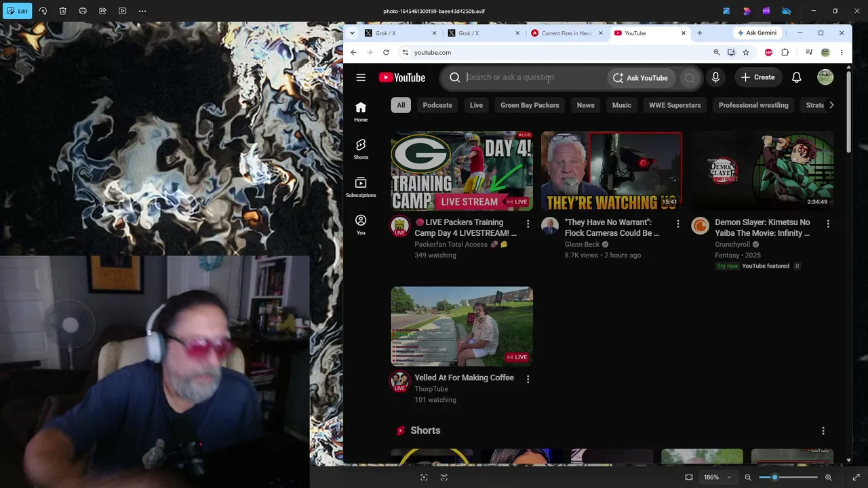Click the Ask Gemini button
This screenshot has height=488, width=868.
tap(757, 33)
